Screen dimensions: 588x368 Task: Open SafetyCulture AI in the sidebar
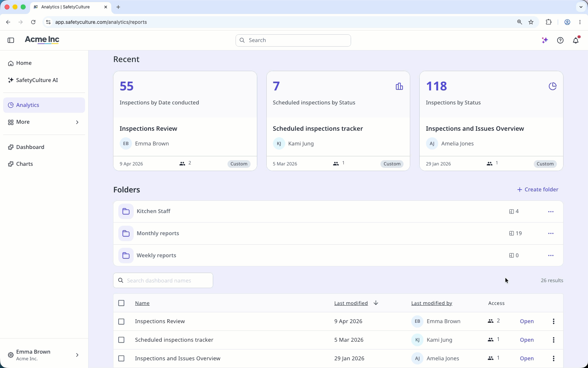click(44, 80)
